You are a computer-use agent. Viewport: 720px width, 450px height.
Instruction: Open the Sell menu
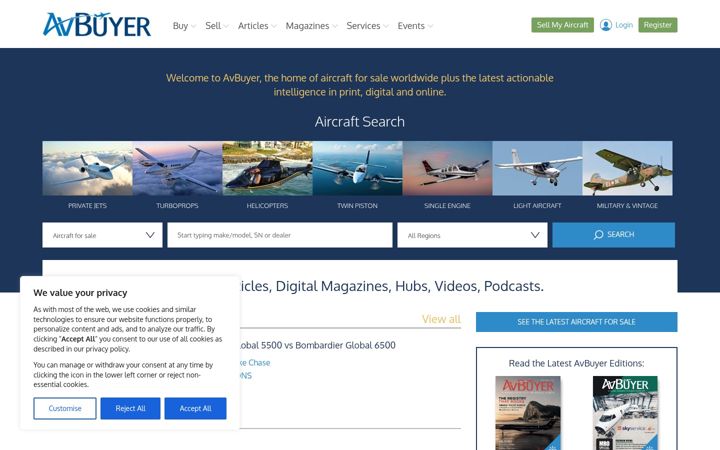[x=216, y=26]
